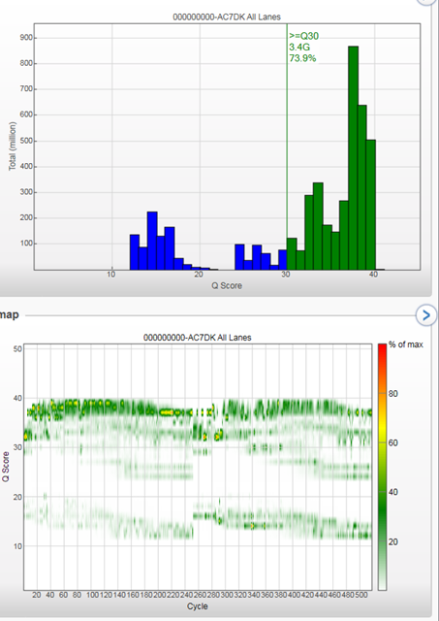Click the blue chevron arrow beside heatmap heading
Image resolution: width=439 pixels, height=621 pixels.
pyautogui.click(x=426, y=315)
